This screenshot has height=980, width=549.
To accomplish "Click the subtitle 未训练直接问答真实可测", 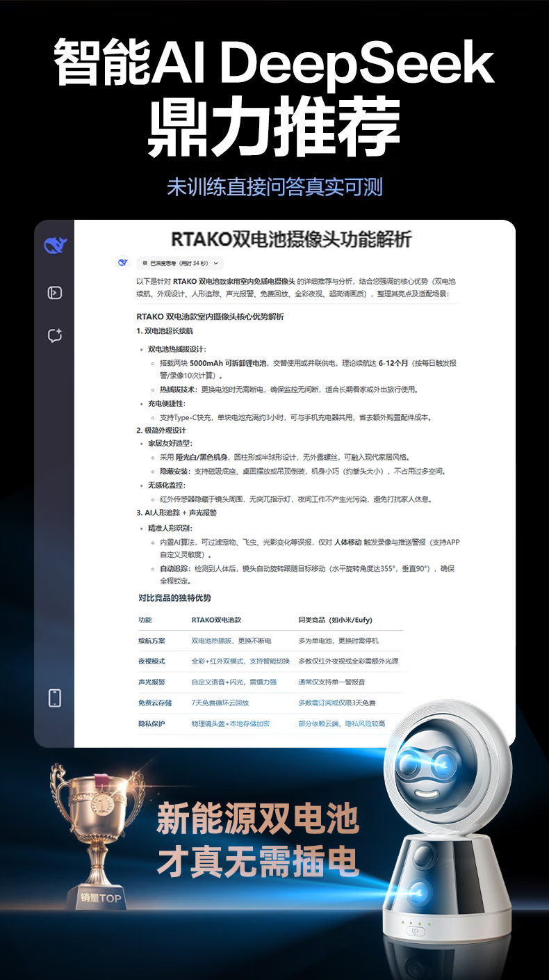I will click(274, 186).
